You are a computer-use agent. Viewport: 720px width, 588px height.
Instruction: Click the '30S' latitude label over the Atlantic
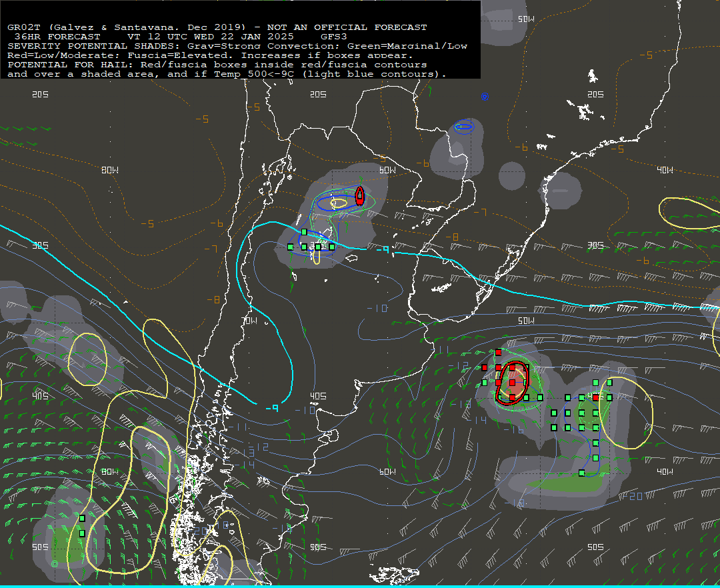click(595, 245)
